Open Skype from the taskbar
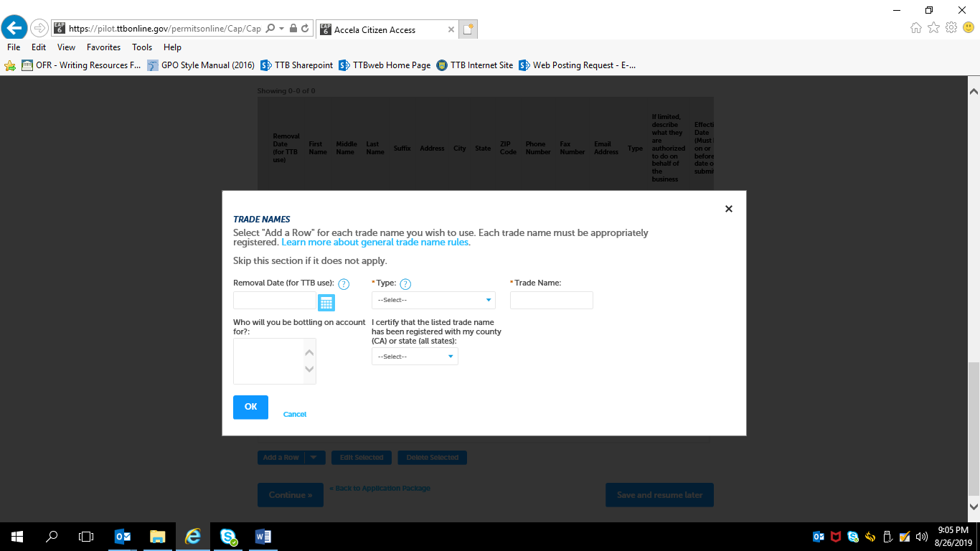 point(229,536)
